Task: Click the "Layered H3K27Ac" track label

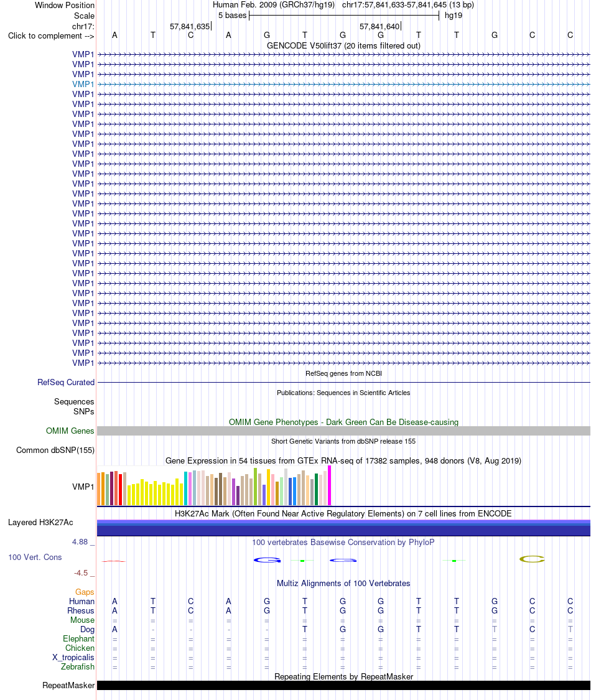Action: coord(40,522)
